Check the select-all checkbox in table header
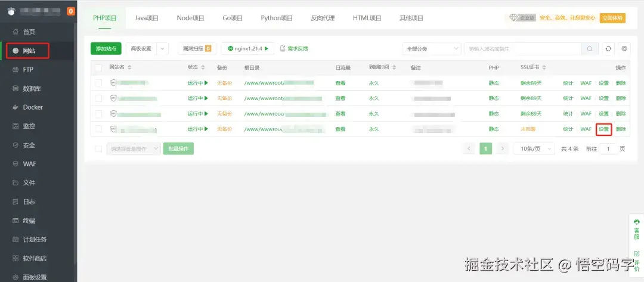Viewport: 644px width, 282px height. click(x=98, y=67)
